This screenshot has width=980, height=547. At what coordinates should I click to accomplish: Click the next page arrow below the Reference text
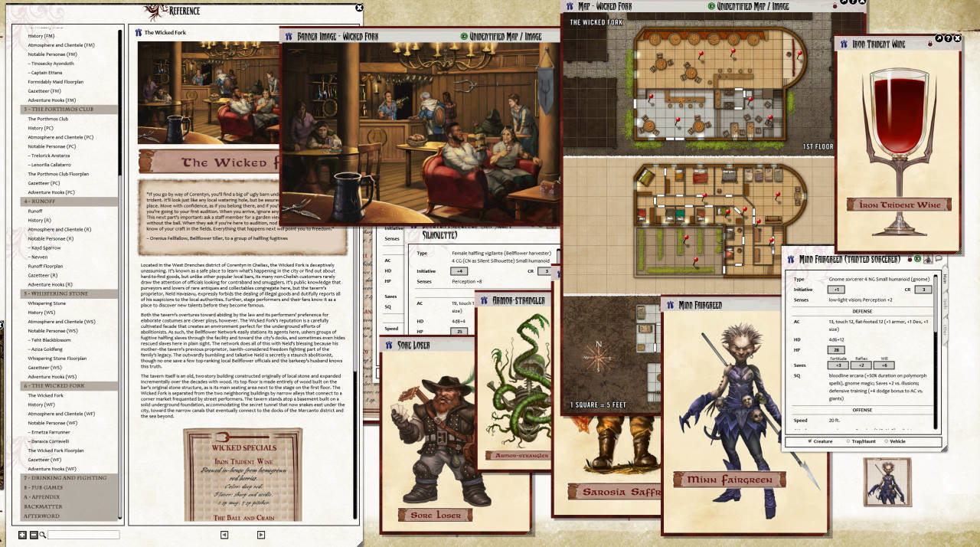coord(261,534)
